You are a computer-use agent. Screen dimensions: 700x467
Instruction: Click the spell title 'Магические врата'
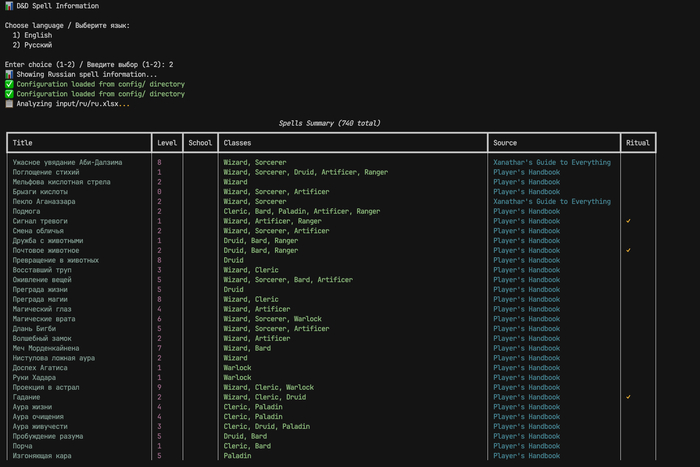[x=44, y=319]
